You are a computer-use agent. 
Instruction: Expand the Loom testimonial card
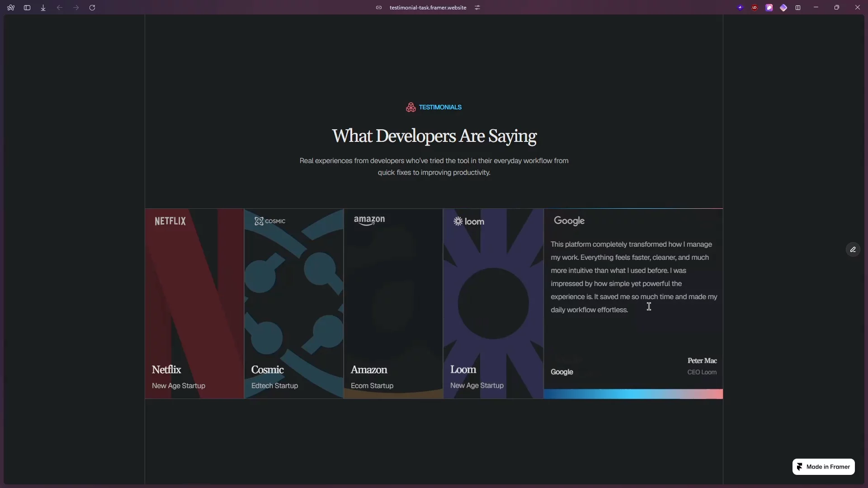click(x=493, y=304)
